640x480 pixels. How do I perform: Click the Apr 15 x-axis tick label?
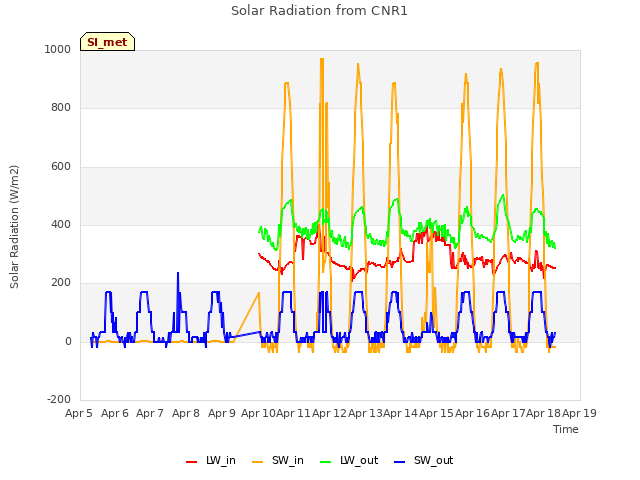pyautogui.click(x=436, y=413)
